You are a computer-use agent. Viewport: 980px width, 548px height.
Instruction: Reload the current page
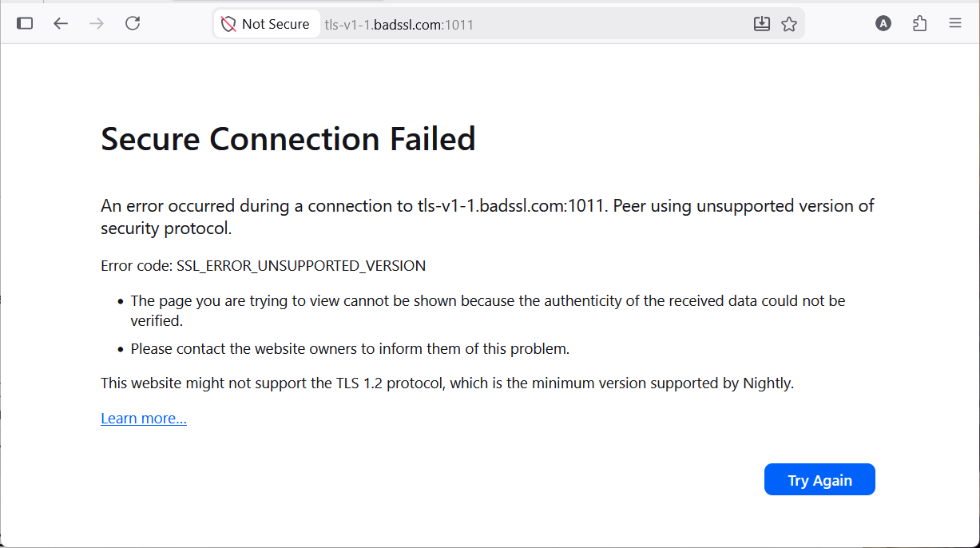(133, 23)
